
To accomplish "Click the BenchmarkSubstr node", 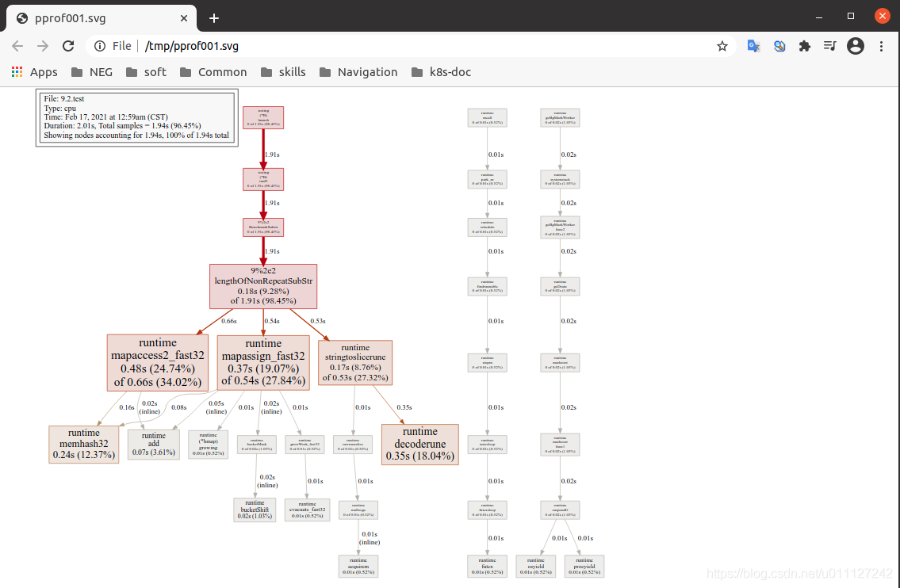I will (x=263, y=227).
